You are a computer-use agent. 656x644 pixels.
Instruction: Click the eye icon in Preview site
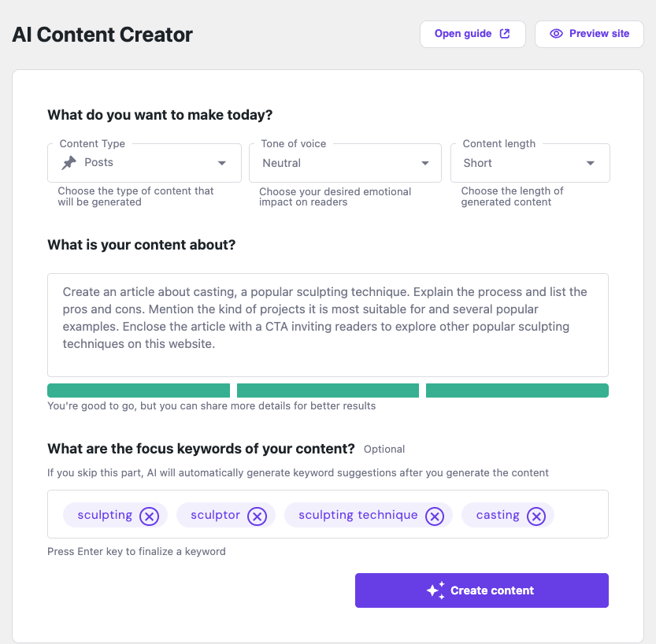557,34
